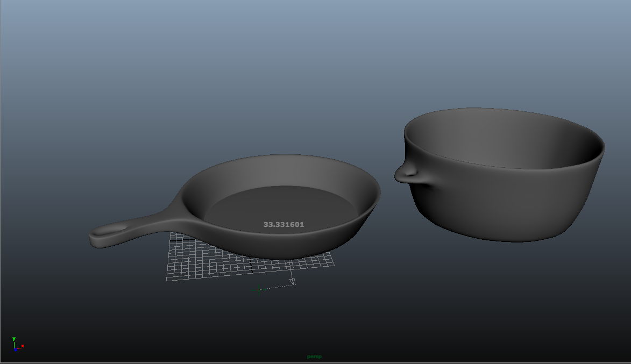Click the 33.331601 distance measurement text
Viewport: 631px width, 364px height.
(283, 225)
